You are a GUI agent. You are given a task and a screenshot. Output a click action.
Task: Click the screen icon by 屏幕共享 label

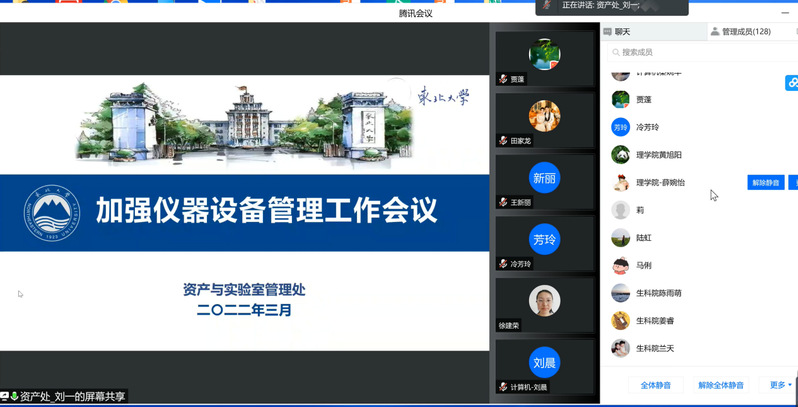click(x=5, y=396)
